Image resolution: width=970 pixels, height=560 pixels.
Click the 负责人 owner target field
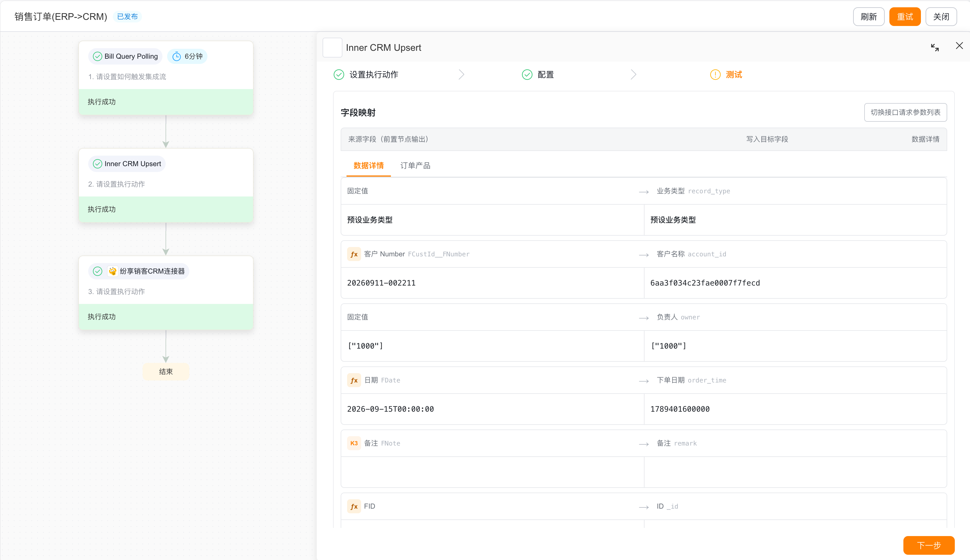(x=678, y=317)
